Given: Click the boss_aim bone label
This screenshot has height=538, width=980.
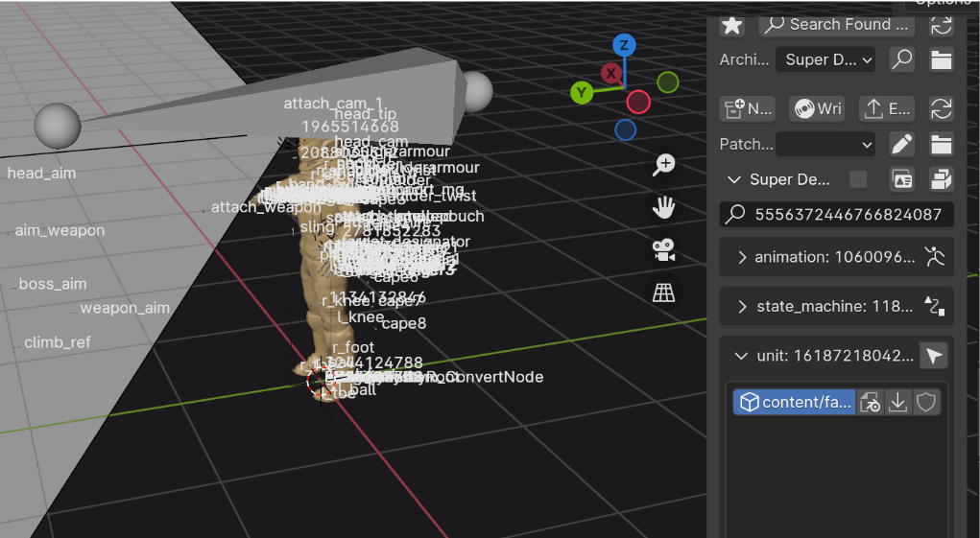Looking at the screenshot, I should pyautogui.click(x=53, y=284).
